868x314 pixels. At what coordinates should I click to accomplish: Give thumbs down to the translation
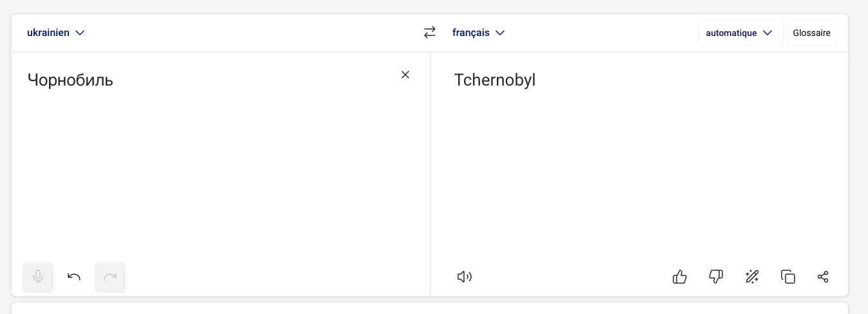(716, 277)
